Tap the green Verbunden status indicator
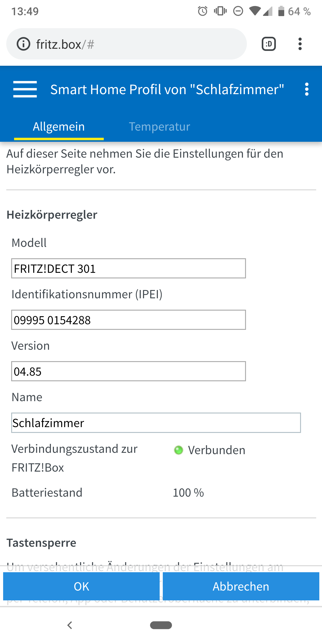The image size is (322, 644). (x=178, y=450)
